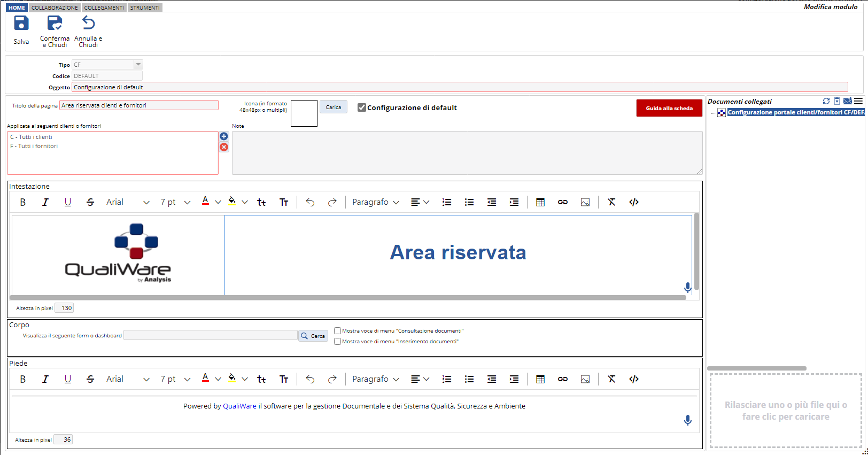Enable Mostra voce di menu Inserimento documenti

pyautogui.click(x=337, y=342)
